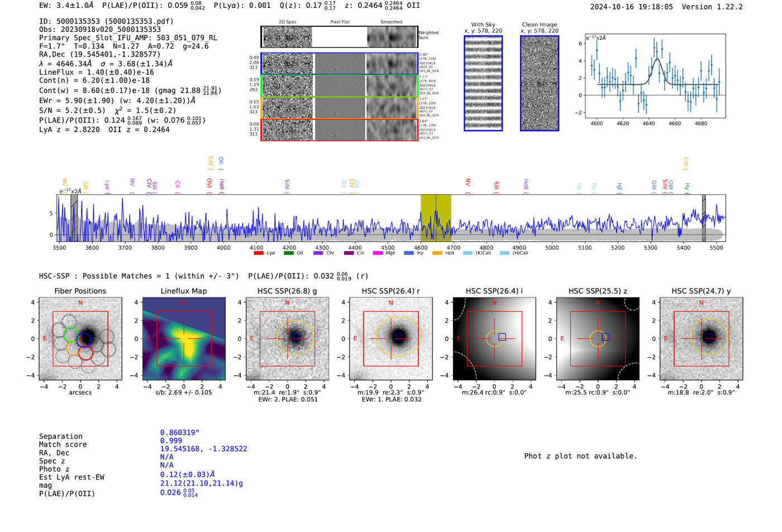Click the orange circled fiber in Fiber Positions
The height and width of the screenshot is (532, 782).
pyautogui.click(x=74, y=349)
